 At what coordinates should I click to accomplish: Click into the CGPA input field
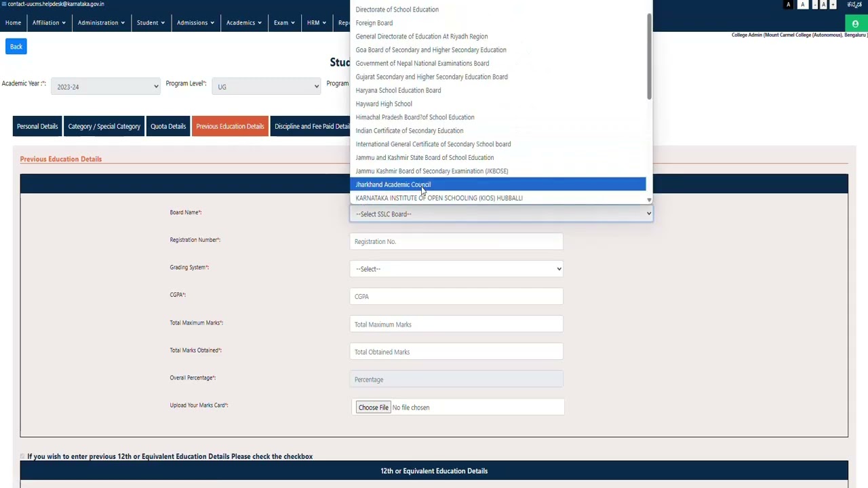point(456,297)
